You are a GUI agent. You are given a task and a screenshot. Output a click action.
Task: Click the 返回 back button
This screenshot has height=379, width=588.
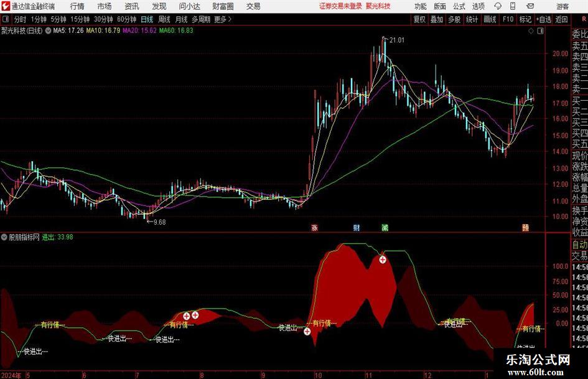pyautogui.click(x=561, y=19)
